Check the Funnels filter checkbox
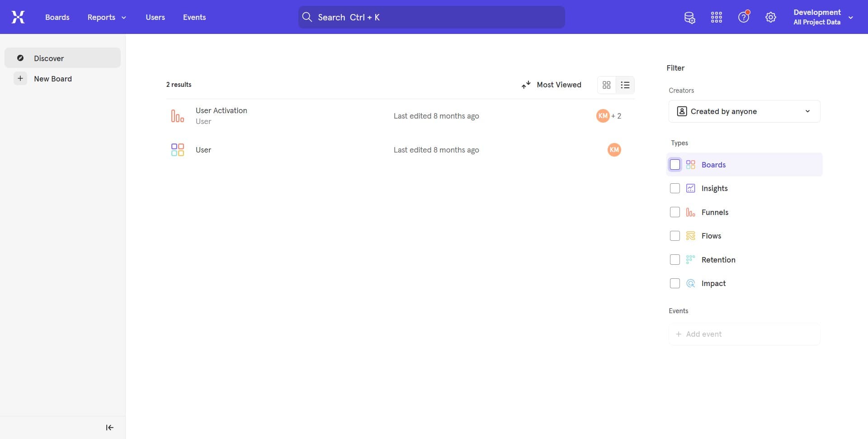Image resolution: width=868 pixels, height=439 pixels. pyautogui.click(x=675, y=212)
